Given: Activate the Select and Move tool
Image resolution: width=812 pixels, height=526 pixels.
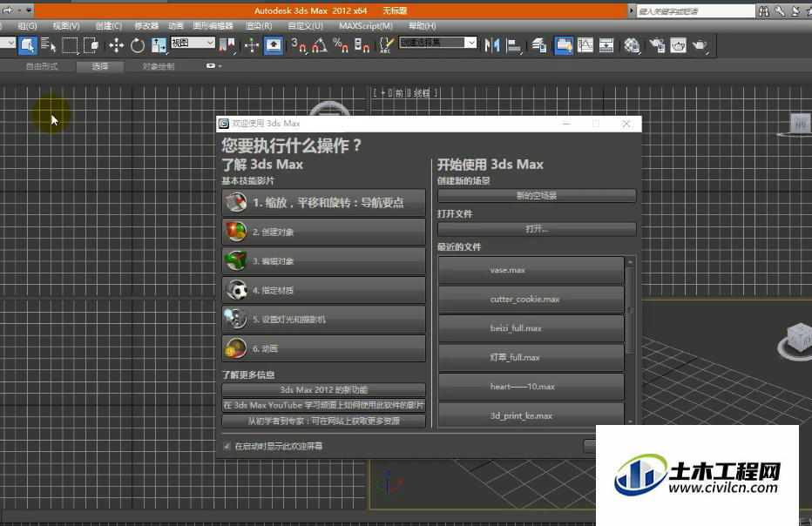Looking at the screenshot, I should point(116,45).
